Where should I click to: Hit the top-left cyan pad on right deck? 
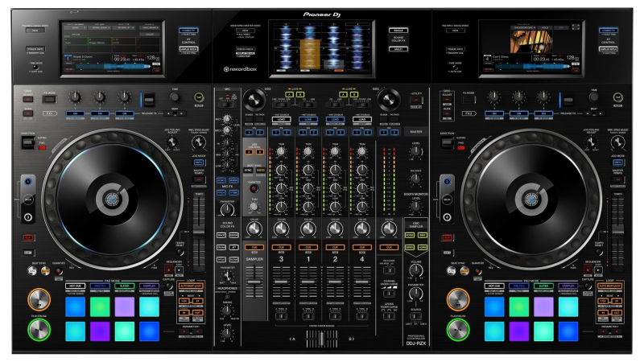pos(493,306)
